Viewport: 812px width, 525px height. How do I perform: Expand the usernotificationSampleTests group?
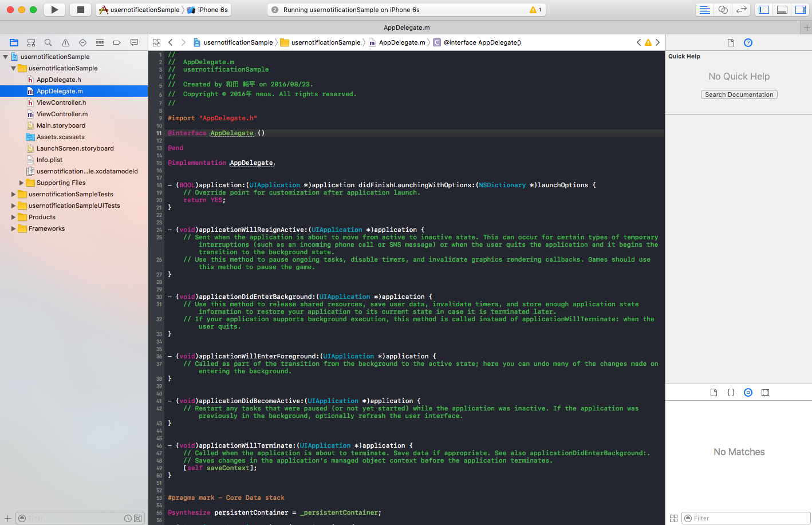point(13,194)
